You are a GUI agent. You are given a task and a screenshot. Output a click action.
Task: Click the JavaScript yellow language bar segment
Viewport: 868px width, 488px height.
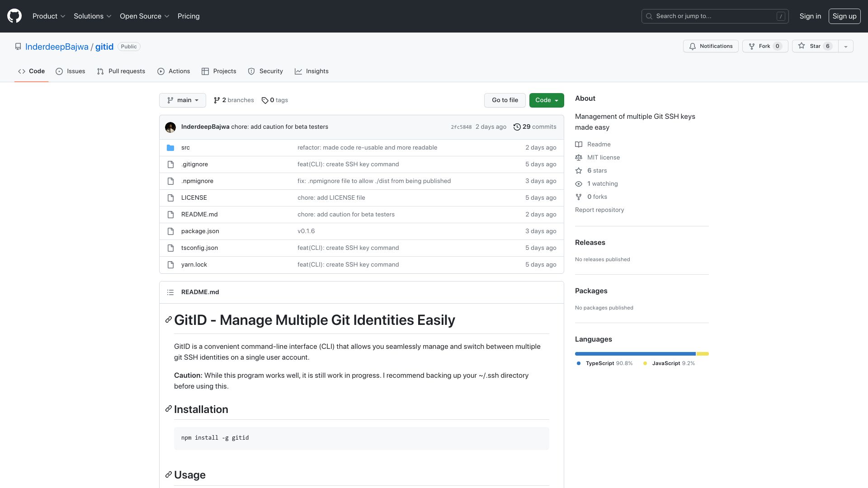703,354
